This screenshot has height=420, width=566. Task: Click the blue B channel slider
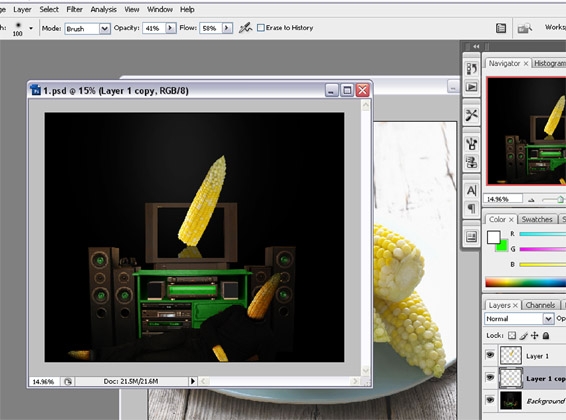[543, 264]
